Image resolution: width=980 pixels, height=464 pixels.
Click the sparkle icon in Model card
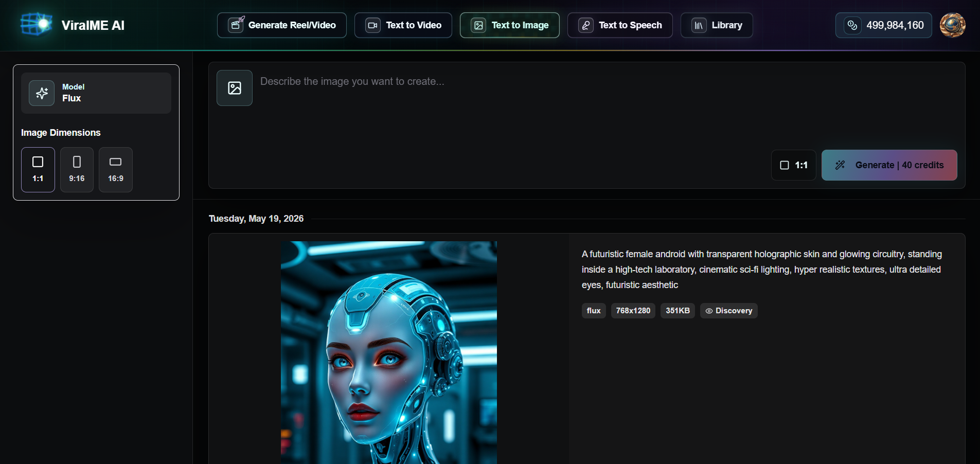pos(42,93)
